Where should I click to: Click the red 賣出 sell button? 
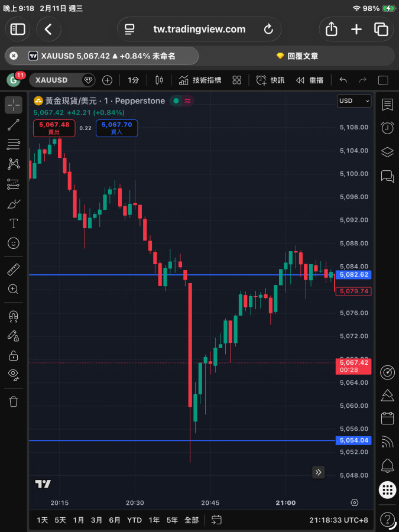click(54, 128)
